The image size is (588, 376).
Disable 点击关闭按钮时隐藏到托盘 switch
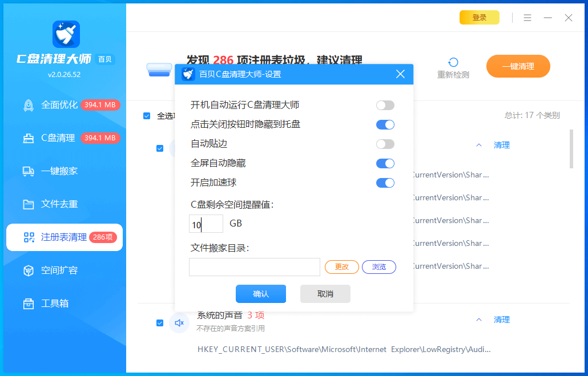click(385, 124)
